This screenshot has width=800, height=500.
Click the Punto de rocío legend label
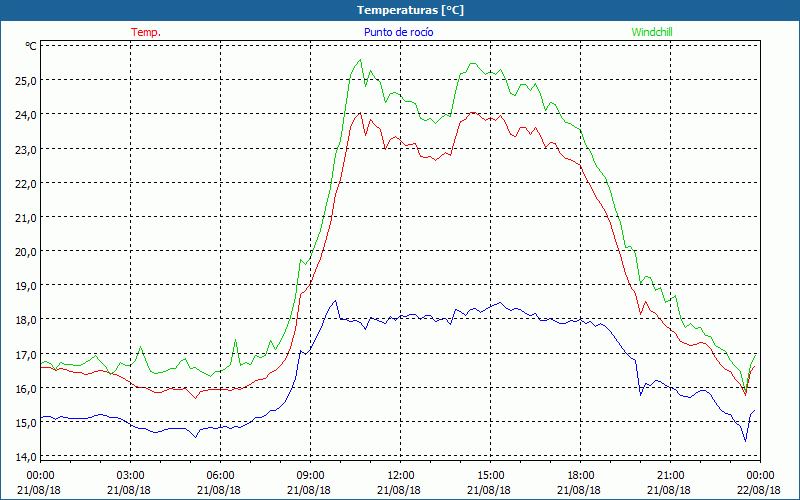398,32
